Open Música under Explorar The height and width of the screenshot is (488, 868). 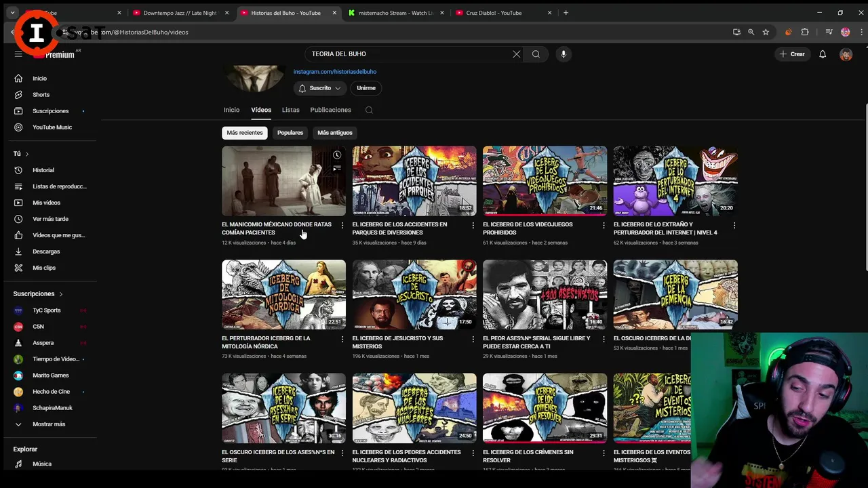(51, 464)
